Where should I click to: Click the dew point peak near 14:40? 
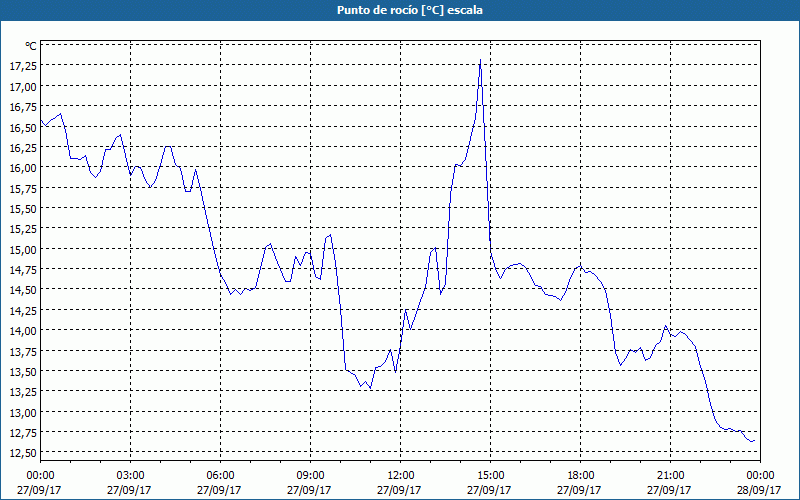click(480, 60)
